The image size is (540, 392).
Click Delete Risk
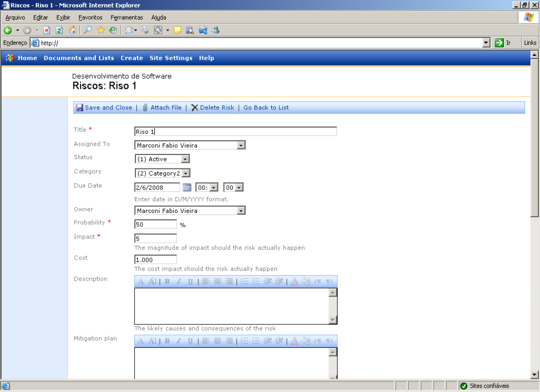(x=213, y=107)
